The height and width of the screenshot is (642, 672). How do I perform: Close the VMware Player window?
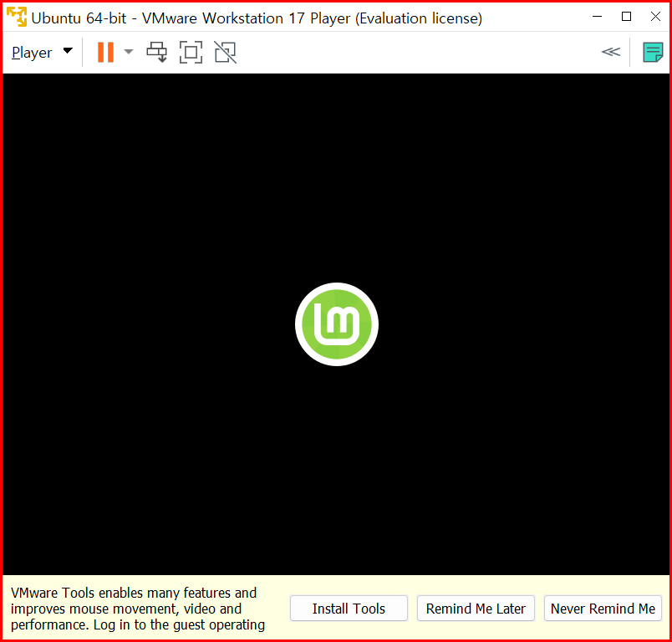pyautogui.click(x=655, y=17)
